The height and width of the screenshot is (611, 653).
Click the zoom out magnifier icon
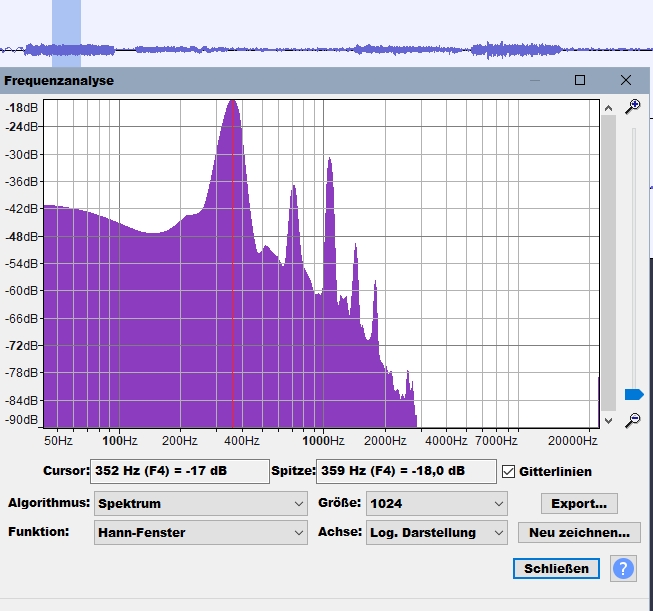pyautogui.click(x=632, y=420)
